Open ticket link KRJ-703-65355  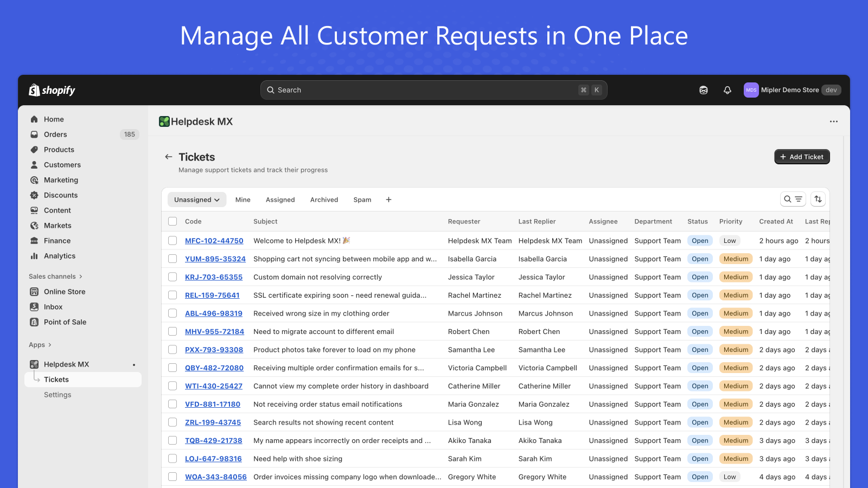[214, 277]
